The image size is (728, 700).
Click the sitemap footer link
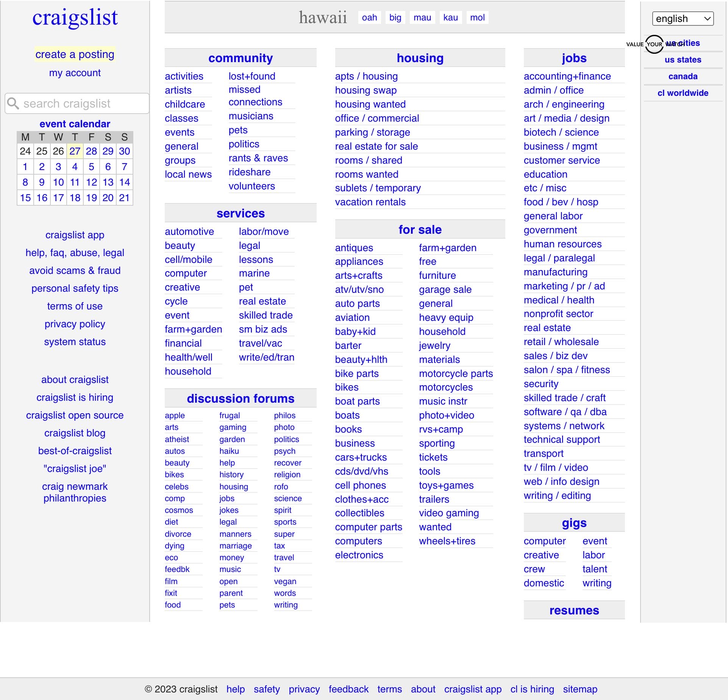click(x=580, y=689)
